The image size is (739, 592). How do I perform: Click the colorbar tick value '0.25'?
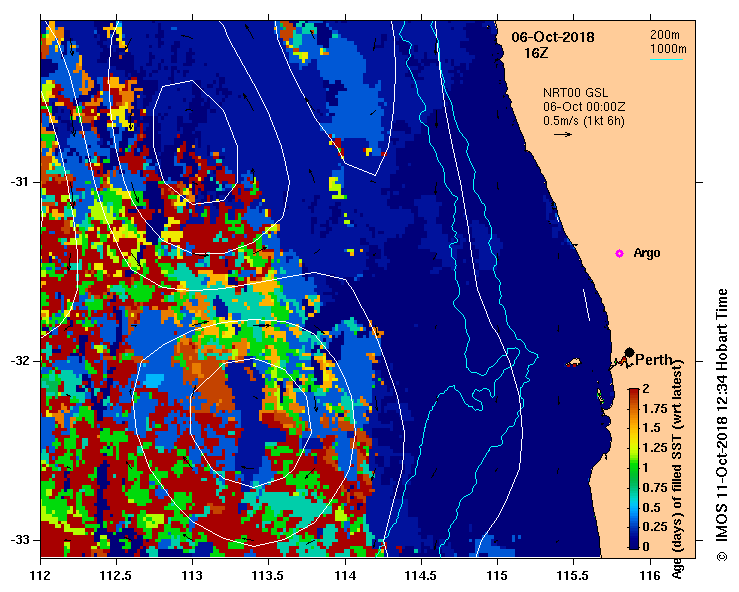[655, 526]
